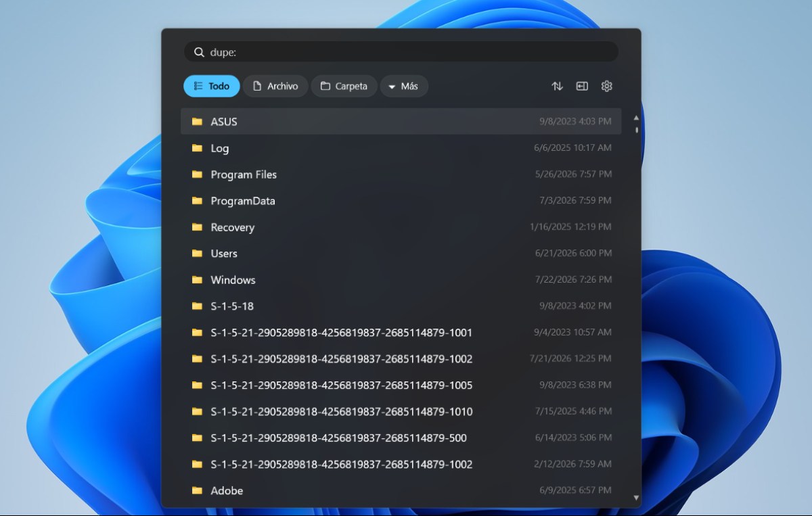This screenshot has height=516, width=812.
Task: Select the Users result name
Action: tap(224, 254)
